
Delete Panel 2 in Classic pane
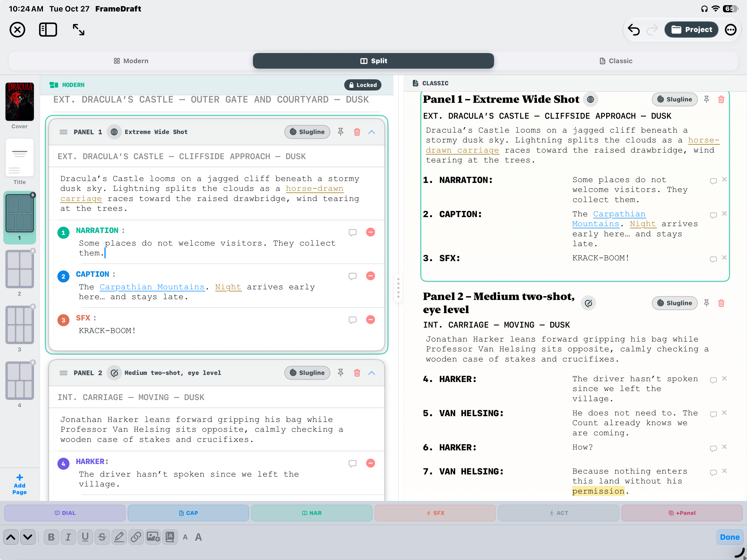(721, 303)
